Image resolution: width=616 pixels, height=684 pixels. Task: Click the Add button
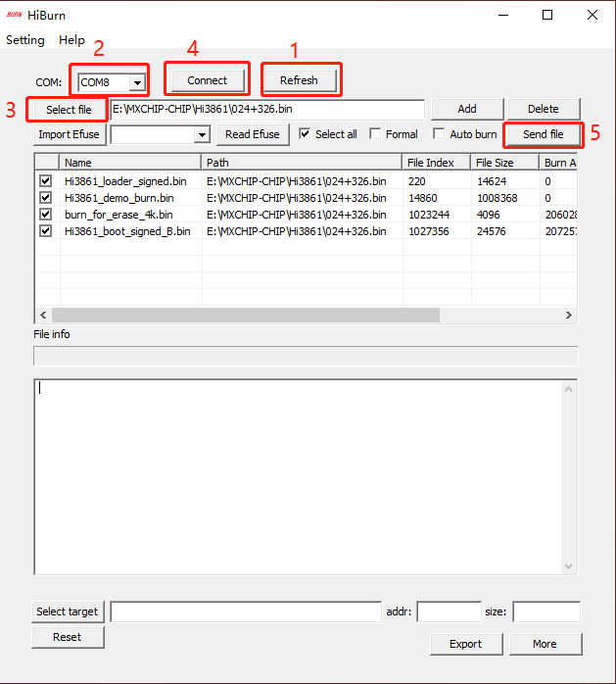tap(467, 109)
